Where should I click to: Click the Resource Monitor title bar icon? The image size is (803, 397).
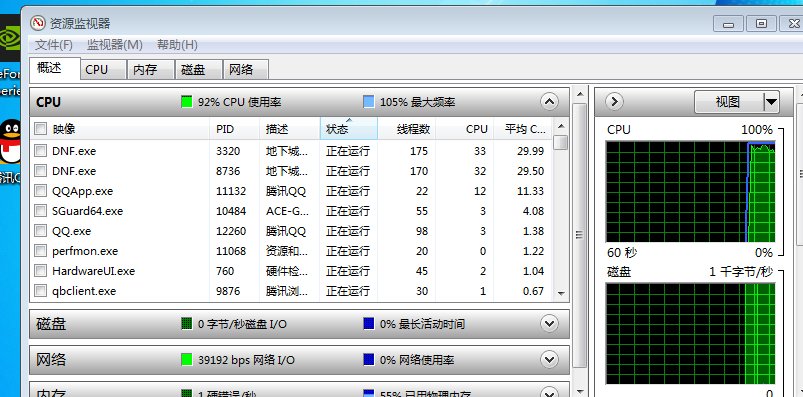pos(37,23)
